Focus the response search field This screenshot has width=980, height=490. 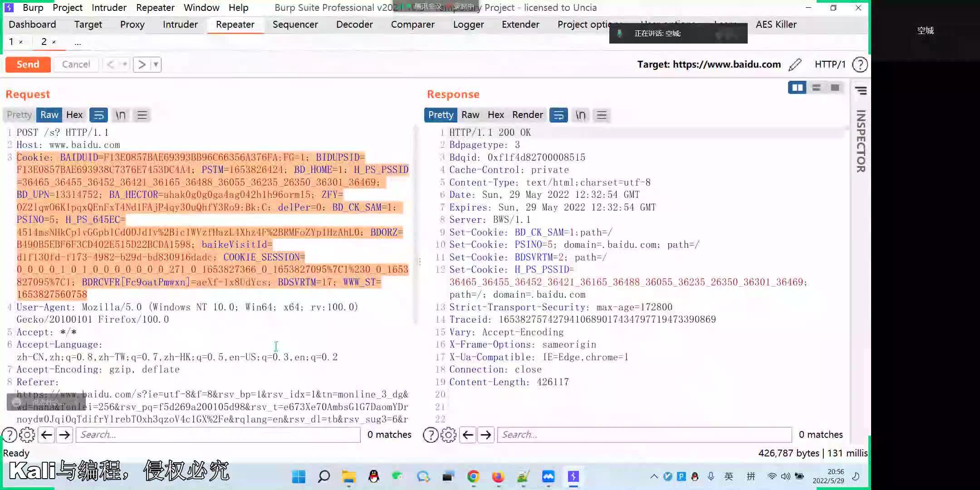point(644,435)
